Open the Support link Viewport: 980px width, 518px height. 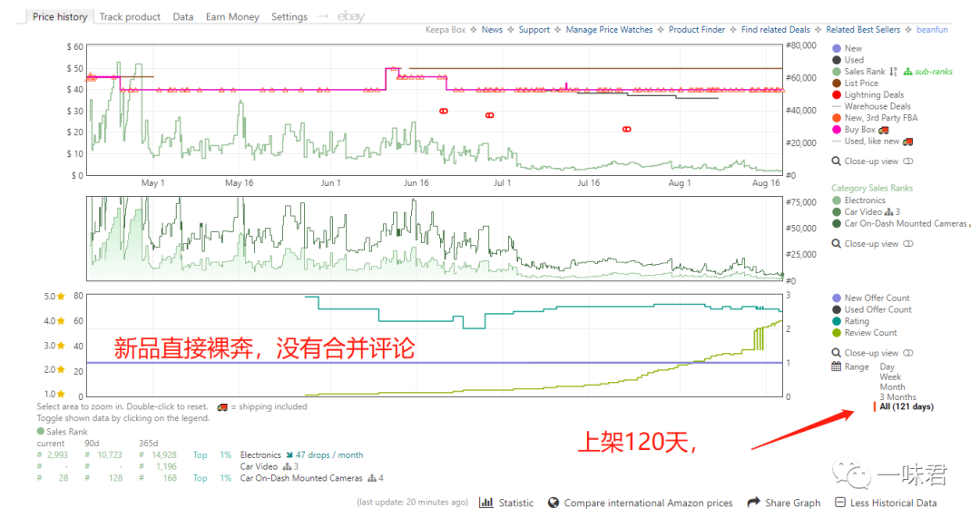[534, 29]
